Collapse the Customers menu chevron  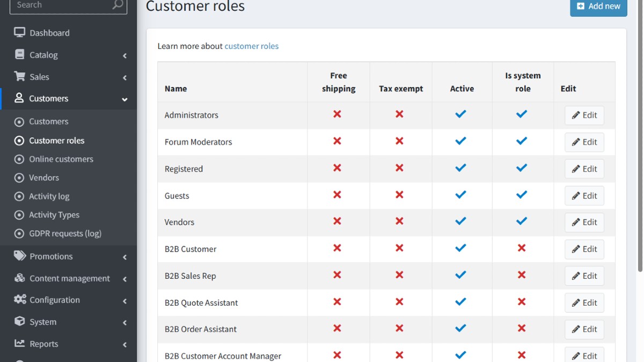125,99
